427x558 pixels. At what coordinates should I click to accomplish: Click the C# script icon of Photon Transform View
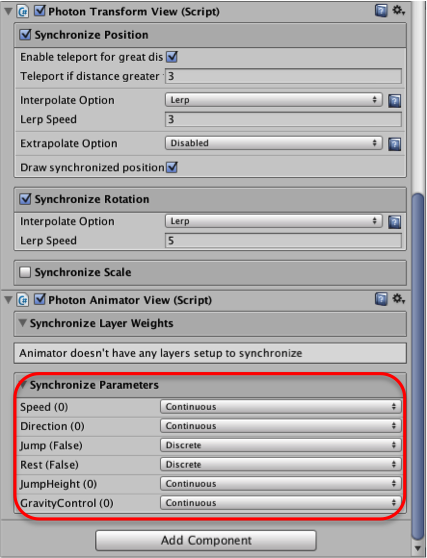click(23, 11)
